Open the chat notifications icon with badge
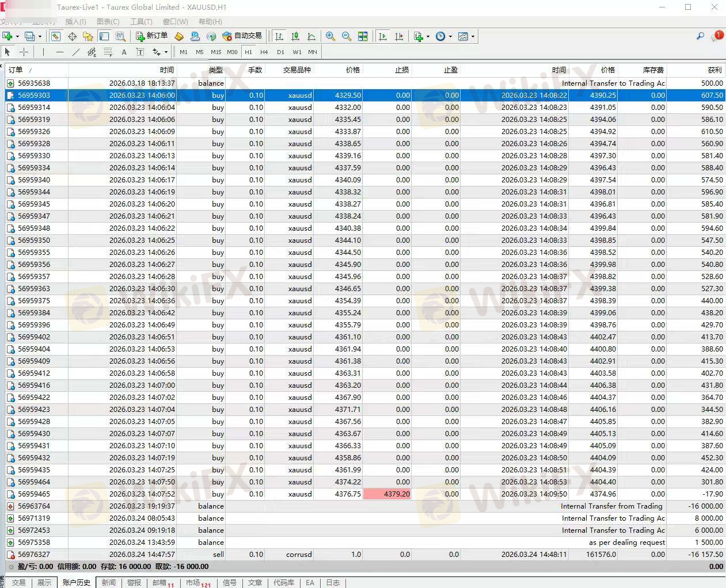This screenshot has height=588, width=726. [x=717, y=36]
